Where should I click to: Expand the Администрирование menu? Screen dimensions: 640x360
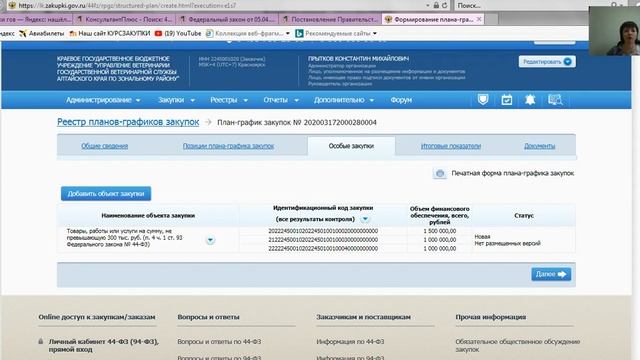coord(103,100)
